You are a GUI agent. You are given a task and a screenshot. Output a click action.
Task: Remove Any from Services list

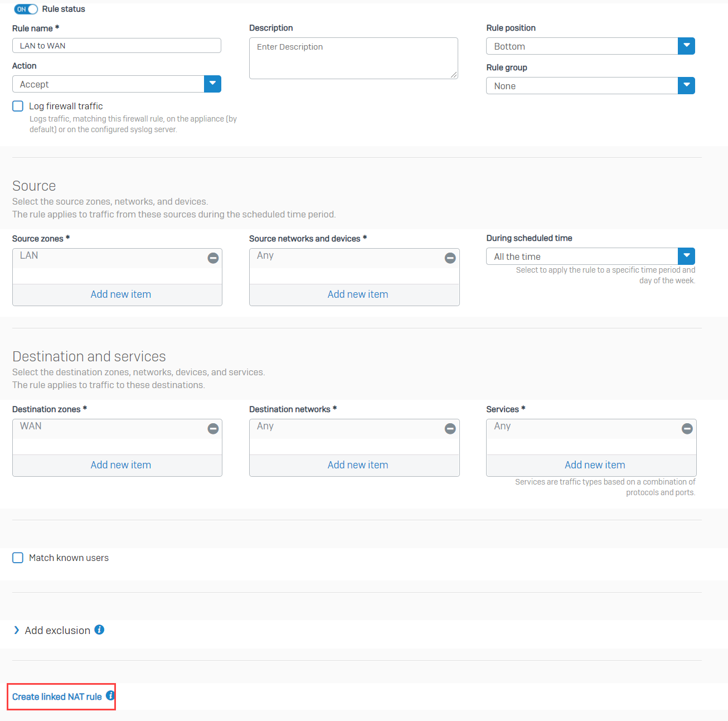(687, 429)
